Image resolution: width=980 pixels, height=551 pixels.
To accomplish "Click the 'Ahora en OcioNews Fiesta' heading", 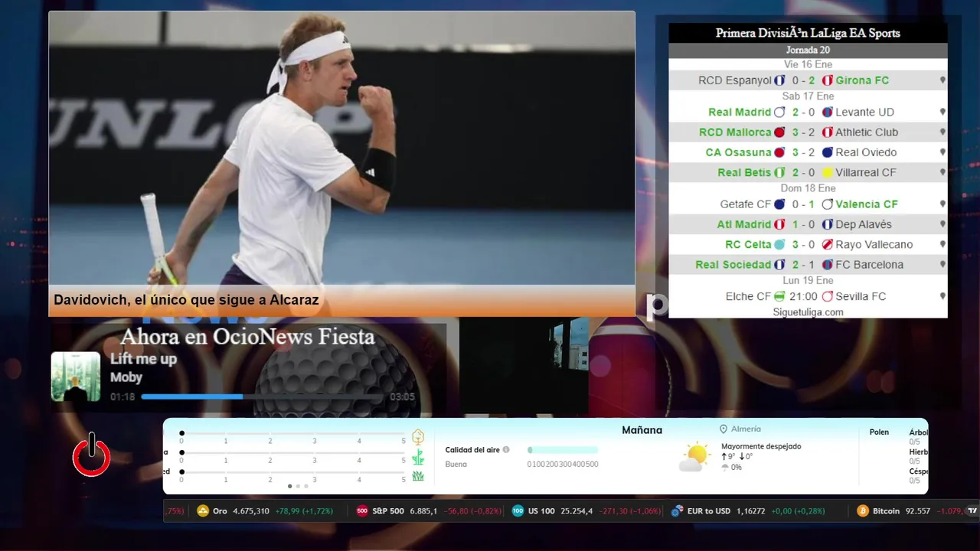I will click(247, 337).
